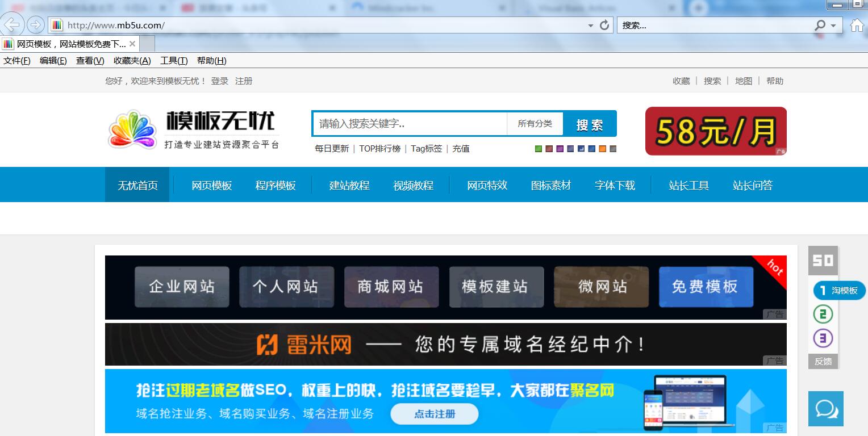Switch to the 网页模板 navigation tab
The height and width of the screenshot is (436, 868).
point(211,185)
